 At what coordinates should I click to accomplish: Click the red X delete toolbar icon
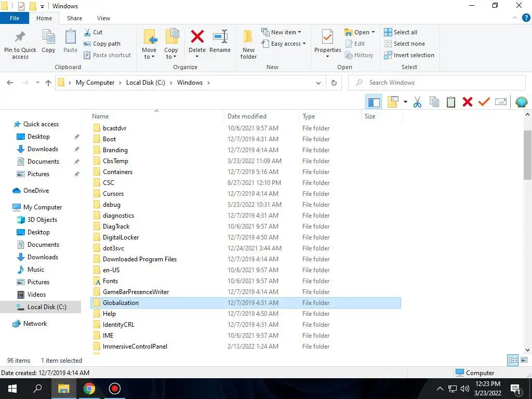click(x=467, y=102)
